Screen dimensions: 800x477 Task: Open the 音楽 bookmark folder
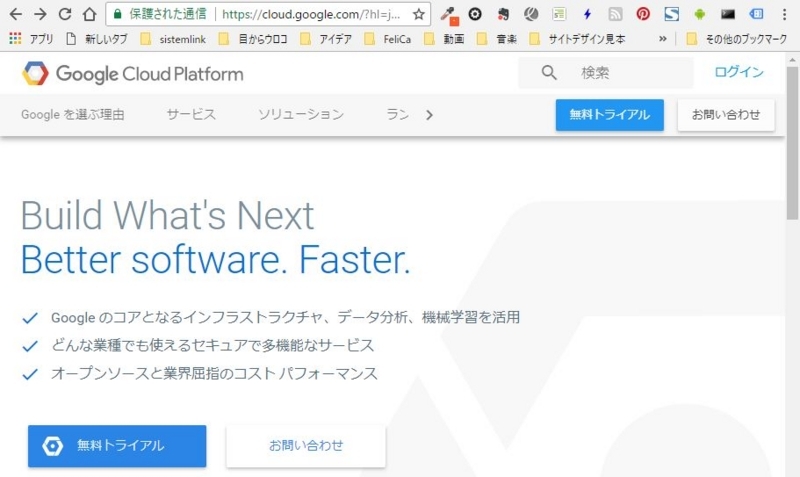pyautogui.click(x=497, y=39)
